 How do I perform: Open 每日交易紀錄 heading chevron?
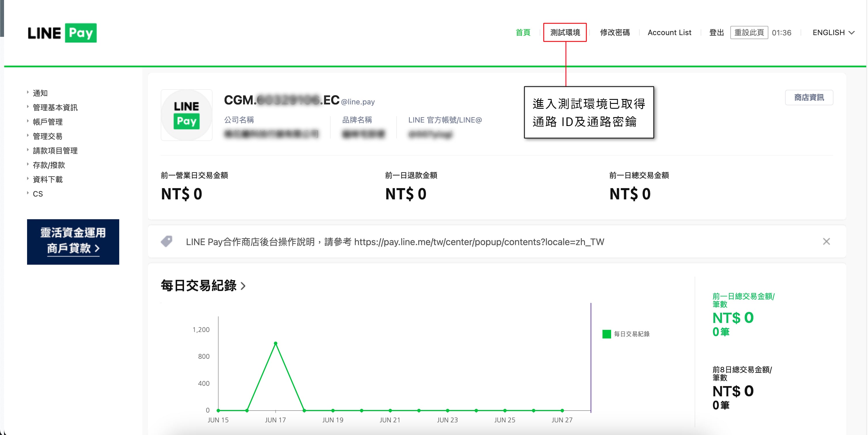pyautogui.click(x=243, y=286)
